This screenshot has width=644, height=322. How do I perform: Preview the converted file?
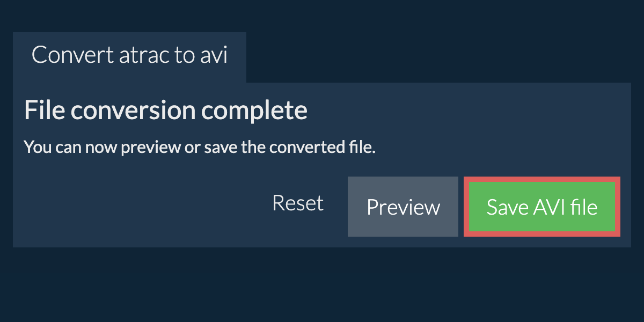[403, 207]
